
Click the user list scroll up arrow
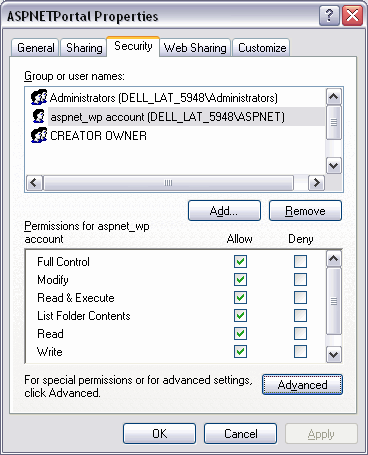point(334,97)
